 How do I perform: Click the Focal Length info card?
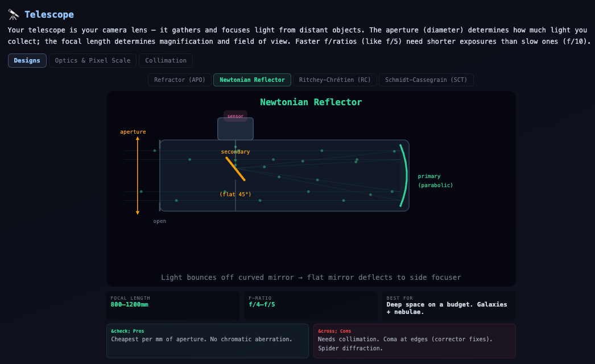click(172, 305)
